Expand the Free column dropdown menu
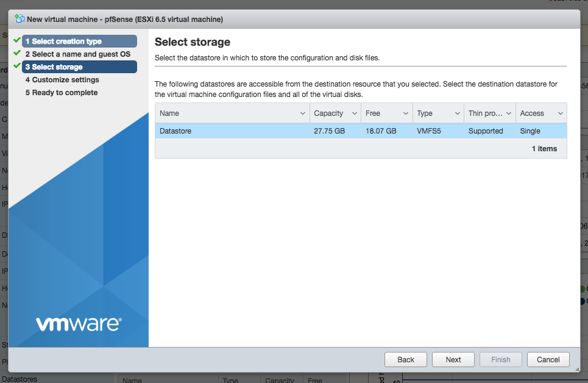Image resolution: width=588 pixels, height=383 pixels. point(406,113)
